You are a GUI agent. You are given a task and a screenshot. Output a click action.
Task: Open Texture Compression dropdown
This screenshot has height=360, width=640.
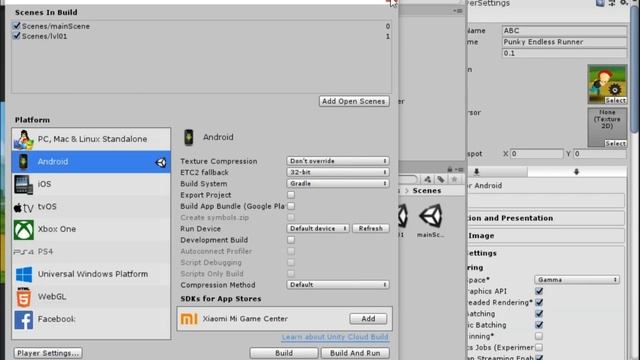click(338, 161)
